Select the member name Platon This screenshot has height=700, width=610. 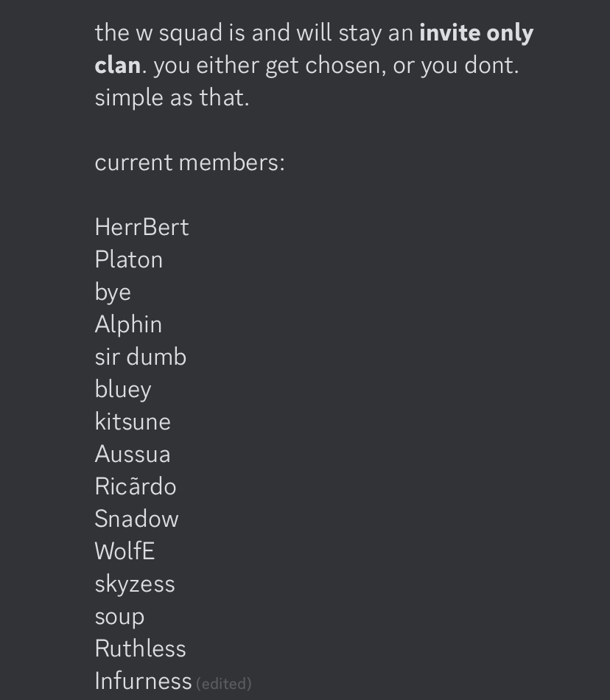point(129,260)
